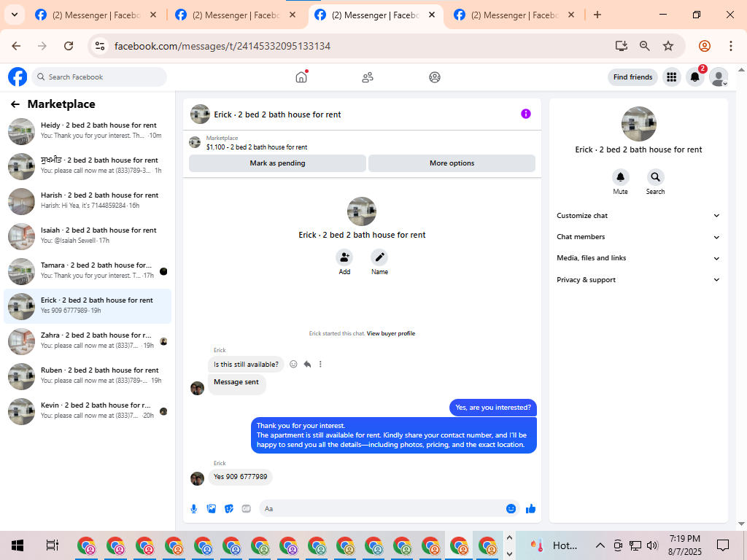The height and width of the screenshot is (560, 747).
Task: Click the volume speaker tray icon
Action: [652, 545]
